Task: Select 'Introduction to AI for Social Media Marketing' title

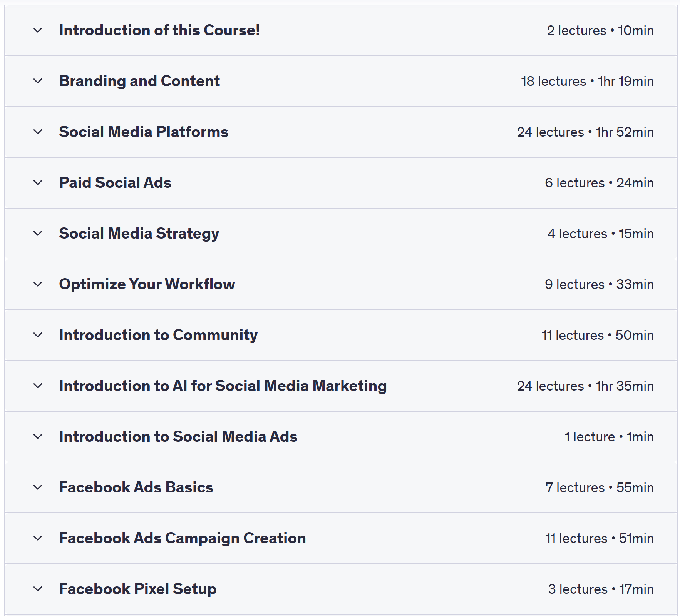Action: pyautogui.click(x=223, y=386)
